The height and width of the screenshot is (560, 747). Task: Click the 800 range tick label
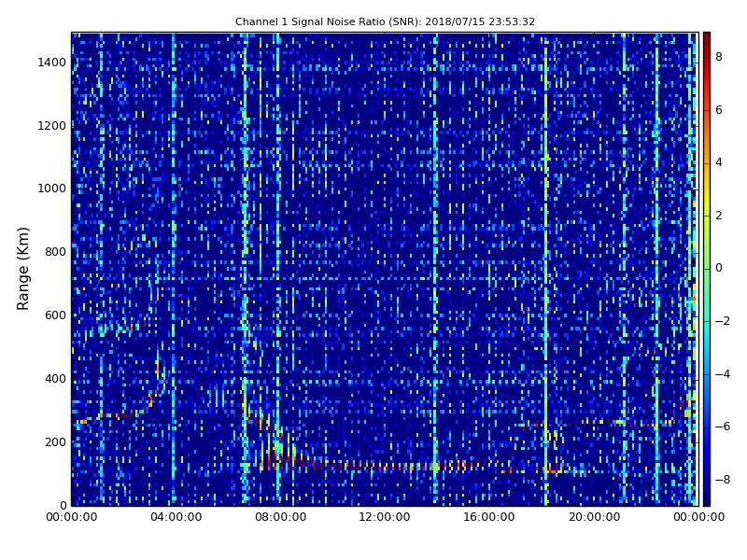point(55,252)
